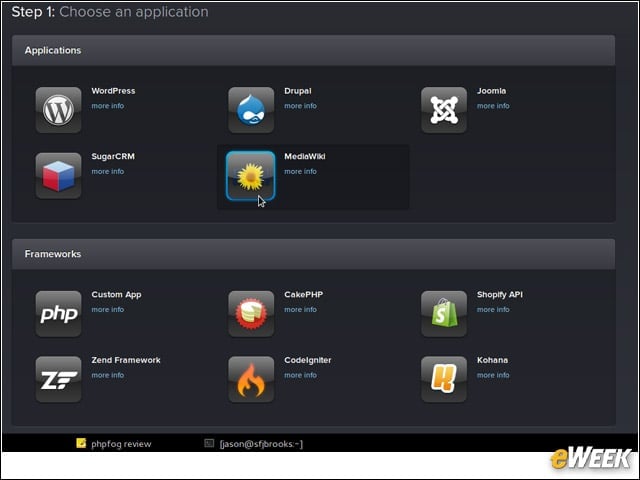The image size is (640, 480).
Task: Choose the CodeIgniter flame icon
Action: 251,379
